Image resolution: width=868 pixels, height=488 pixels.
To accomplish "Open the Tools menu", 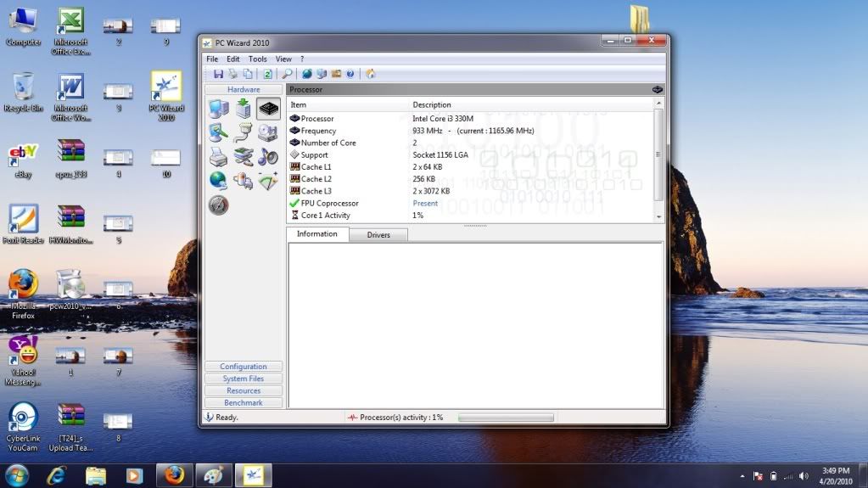I will (257, 59).
